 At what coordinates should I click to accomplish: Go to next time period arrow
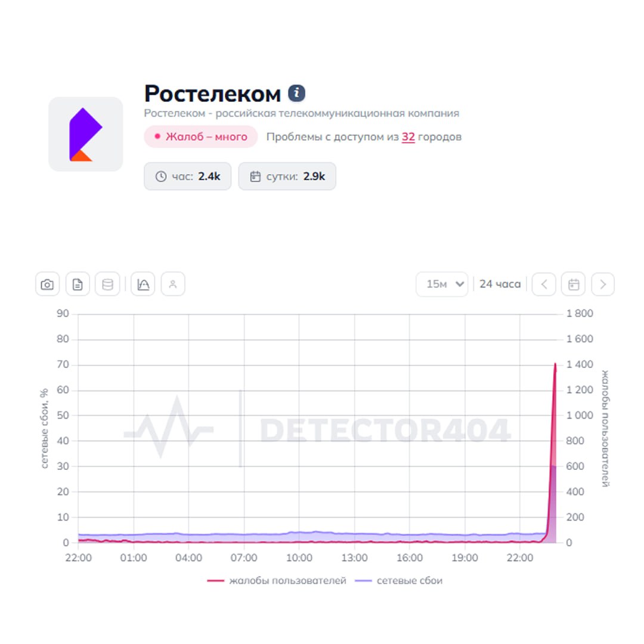pos(603,284)
